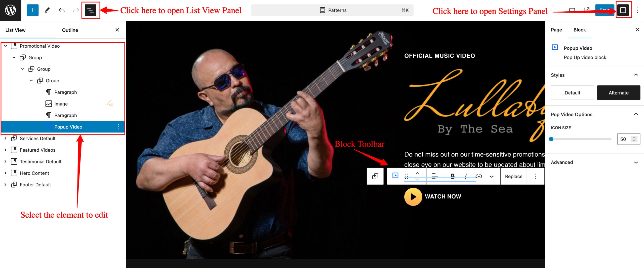
Task: Open the block inserter plus button
Action: point(33,10)
